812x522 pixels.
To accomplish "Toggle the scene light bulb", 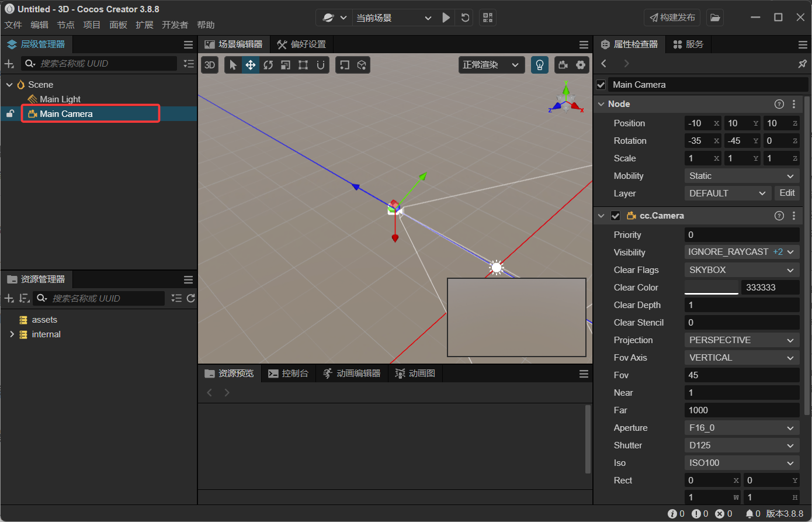I will (540, 65).
